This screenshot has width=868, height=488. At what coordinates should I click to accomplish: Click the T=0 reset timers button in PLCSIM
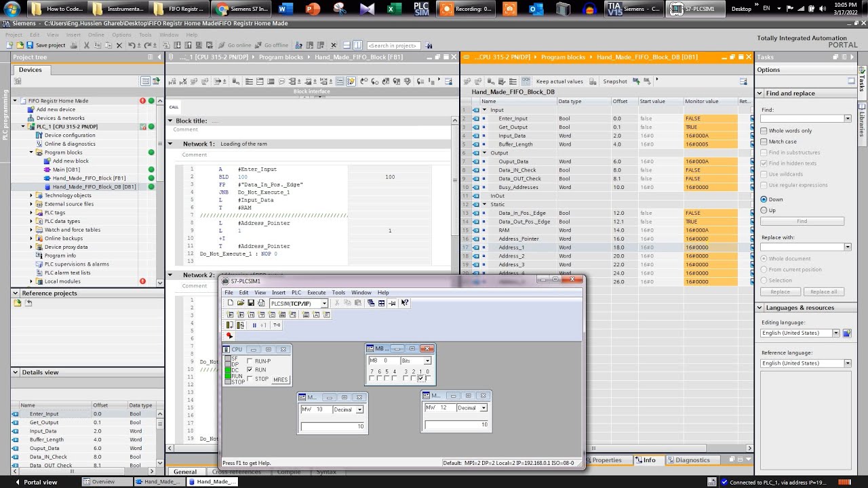(277, 325)
